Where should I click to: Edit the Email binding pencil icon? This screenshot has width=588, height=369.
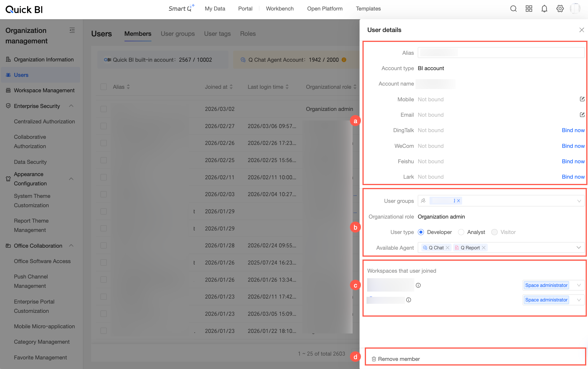tap(582, 115)
